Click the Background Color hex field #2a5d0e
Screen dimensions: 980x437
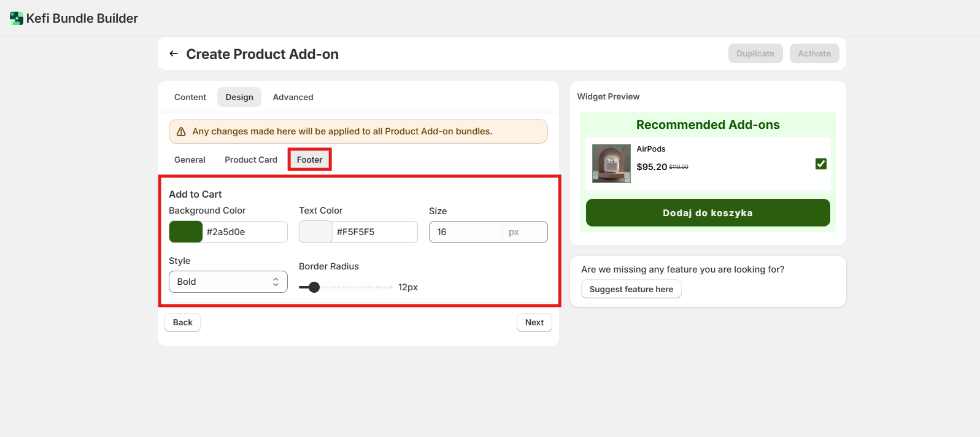[244, 232]
